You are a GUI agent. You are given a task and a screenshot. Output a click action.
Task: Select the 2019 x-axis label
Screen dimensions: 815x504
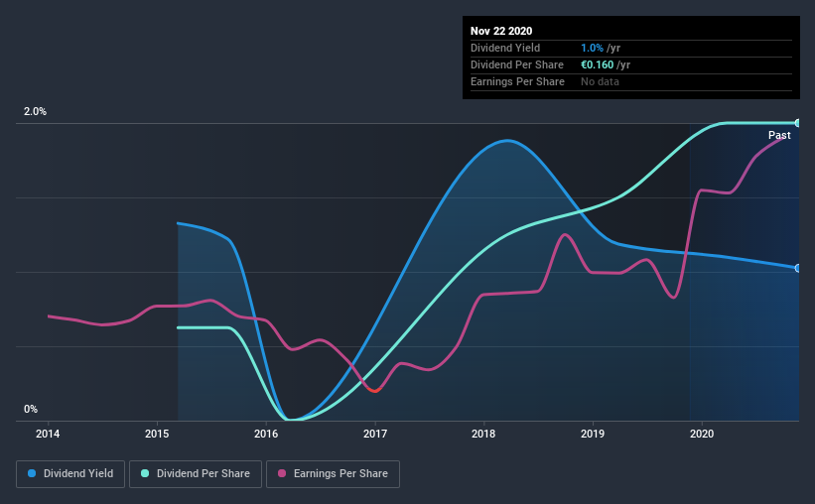point(593,434)
